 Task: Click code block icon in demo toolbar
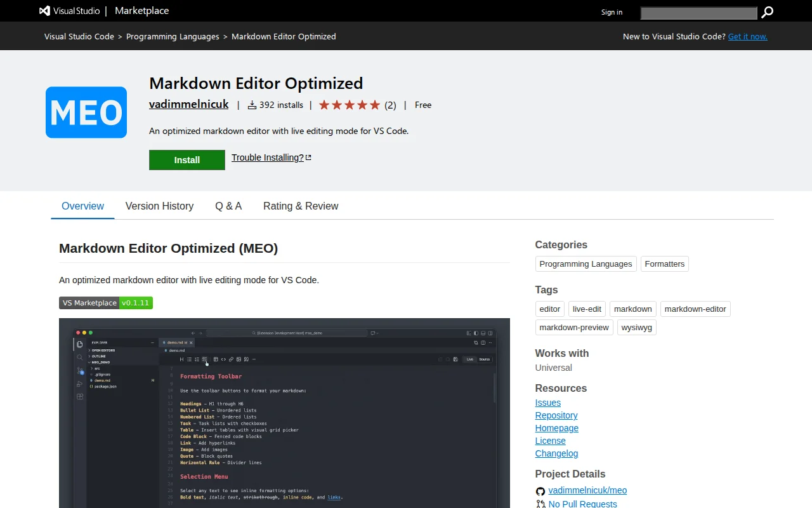click(x=223, y=359)
